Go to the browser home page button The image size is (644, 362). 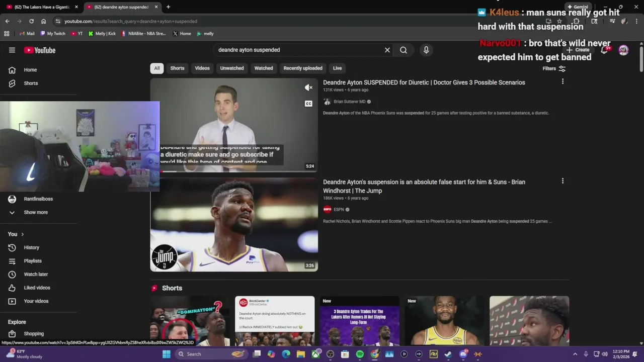pos(43,21)
